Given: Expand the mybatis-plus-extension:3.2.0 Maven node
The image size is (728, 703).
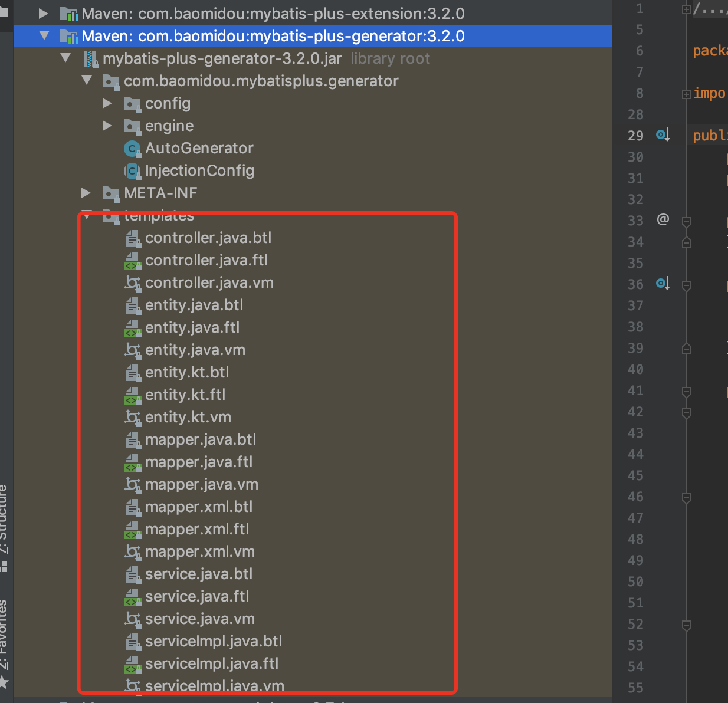Looking at the screenshot, I should 43,13.
